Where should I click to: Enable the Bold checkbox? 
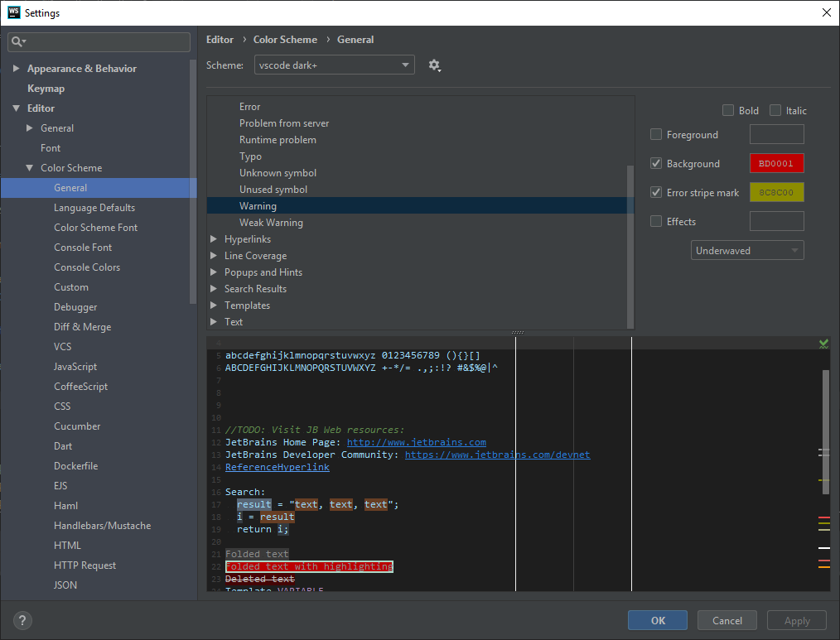(728, 110)
